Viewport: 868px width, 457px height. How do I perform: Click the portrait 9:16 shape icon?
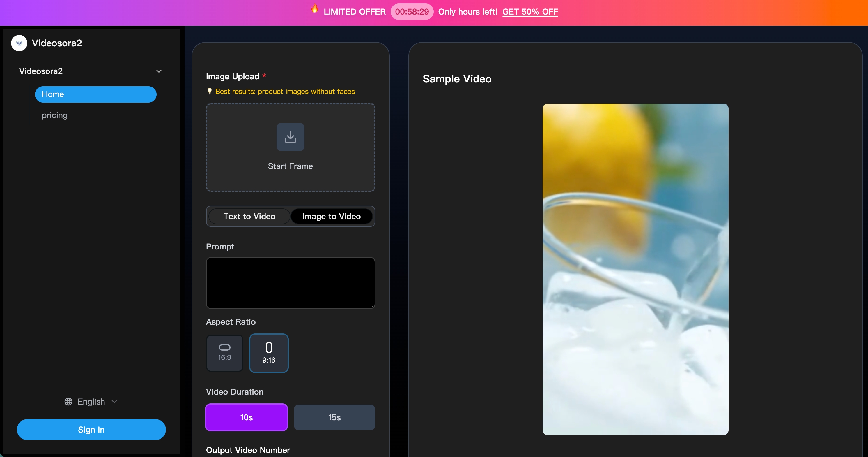point(269,347)
